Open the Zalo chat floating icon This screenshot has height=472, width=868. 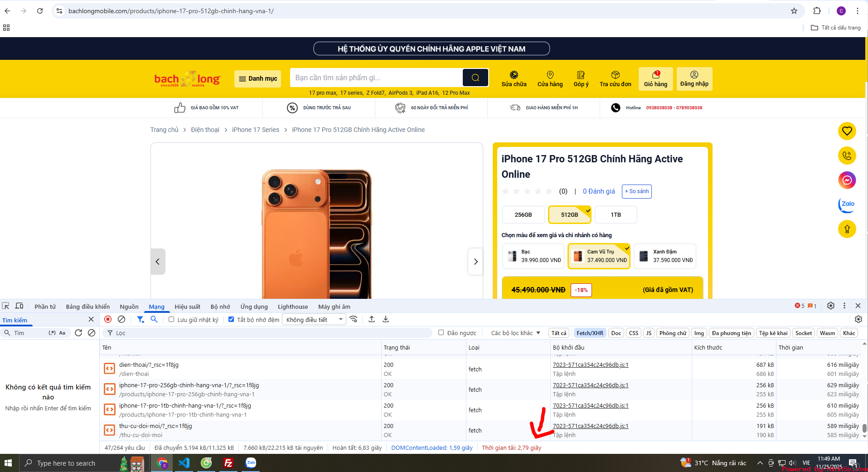(847, 204)
